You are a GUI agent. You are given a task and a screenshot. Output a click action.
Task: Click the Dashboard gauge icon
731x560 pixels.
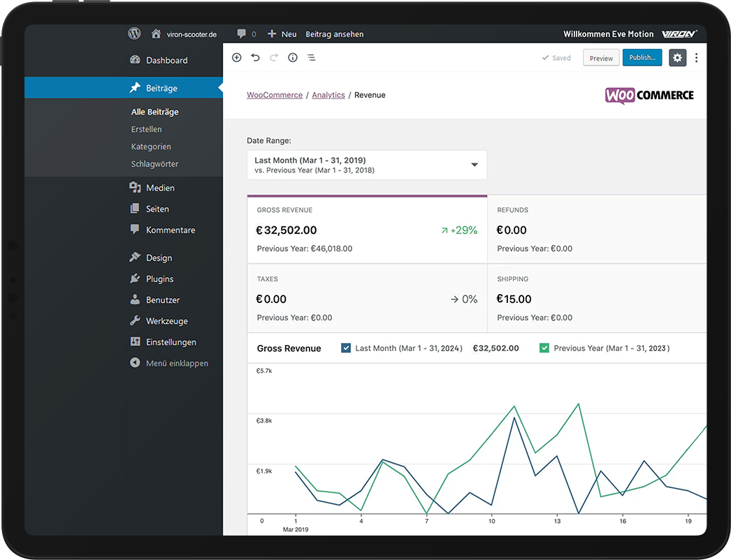(135, 59)
